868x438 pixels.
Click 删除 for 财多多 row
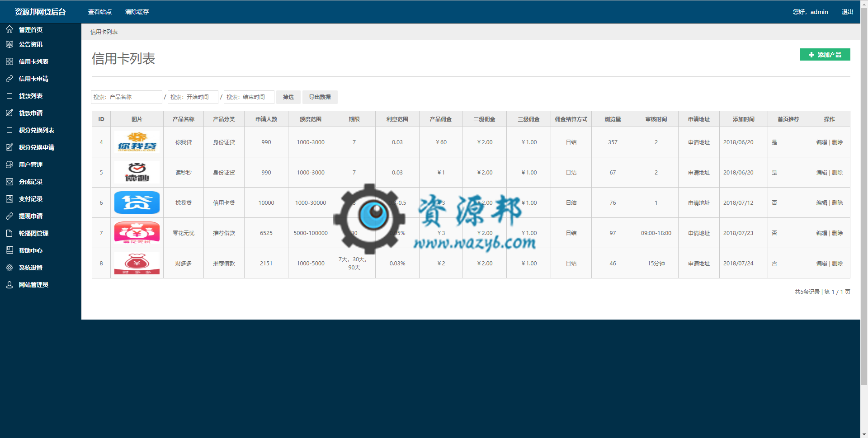coord(837,263)
